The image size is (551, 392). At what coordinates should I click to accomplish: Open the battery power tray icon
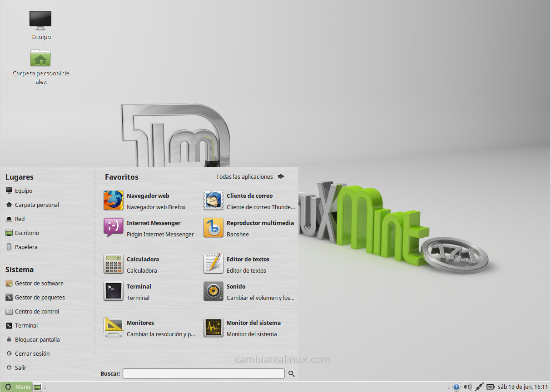click(x=491, y=387)
